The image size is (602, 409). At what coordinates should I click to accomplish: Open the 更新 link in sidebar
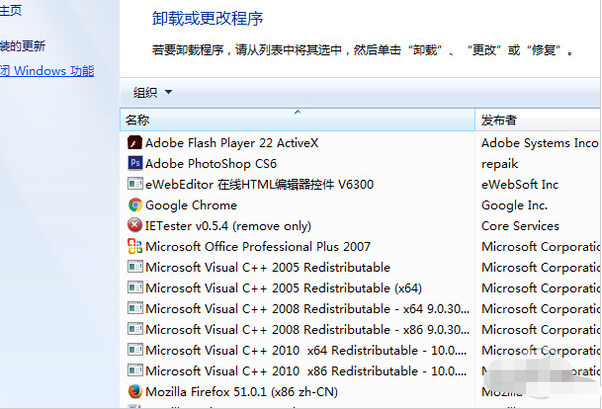(x=23, y=46)
